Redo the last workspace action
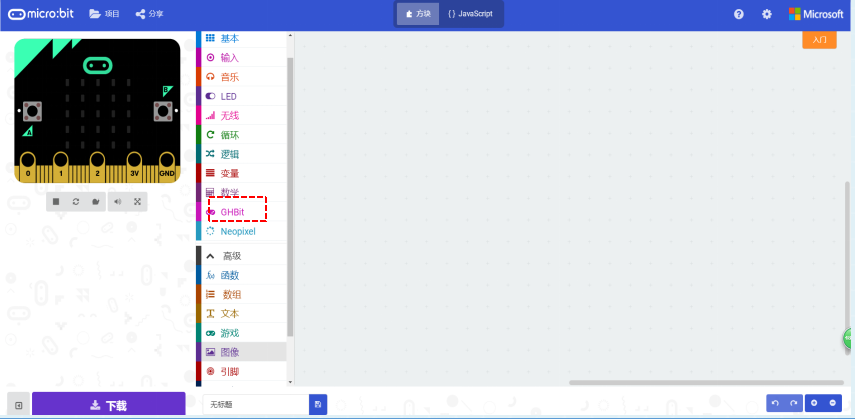 (x=794, y=403)
